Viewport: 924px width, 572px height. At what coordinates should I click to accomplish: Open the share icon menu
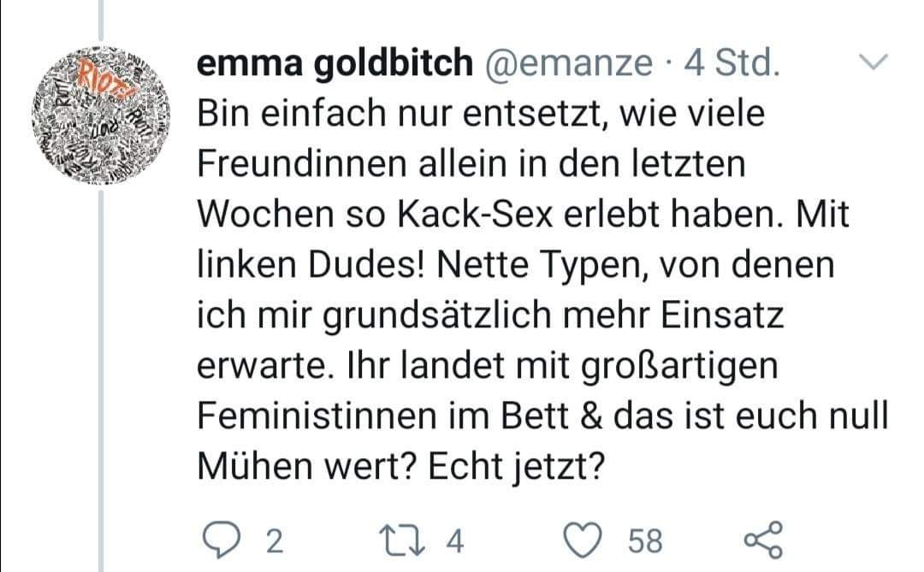(x=763, y=540)
